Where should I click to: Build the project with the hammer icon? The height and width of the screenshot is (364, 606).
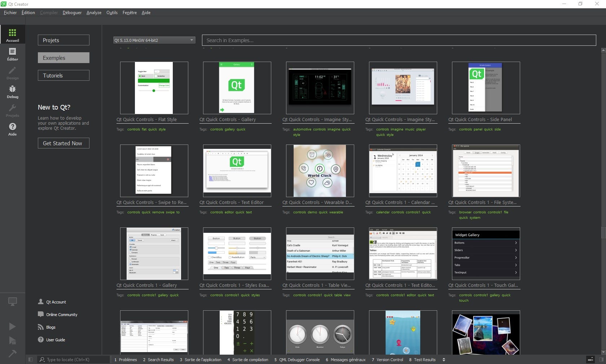click(12, 354)
